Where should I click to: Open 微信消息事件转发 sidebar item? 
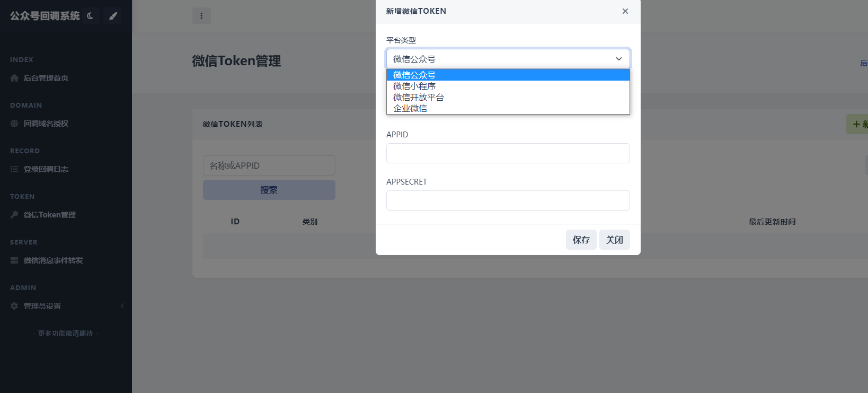click(53, 260)
